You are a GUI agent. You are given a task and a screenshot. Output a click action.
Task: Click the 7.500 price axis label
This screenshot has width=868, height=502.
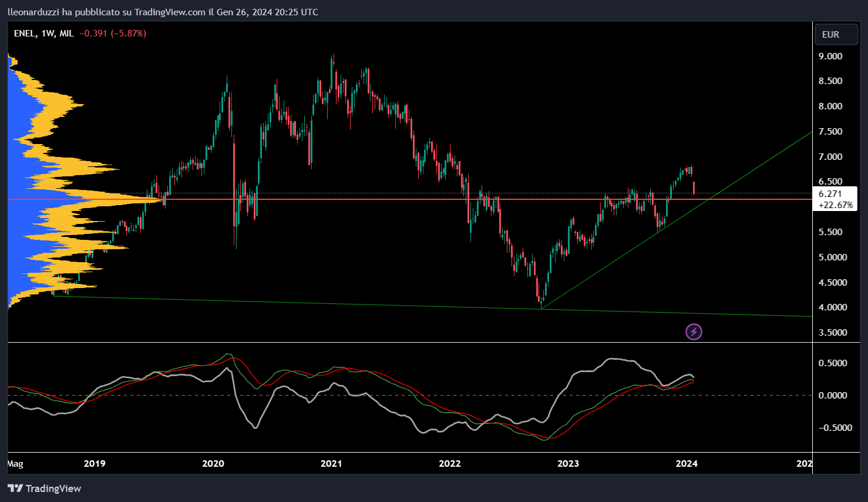click(x=830, y=132)
